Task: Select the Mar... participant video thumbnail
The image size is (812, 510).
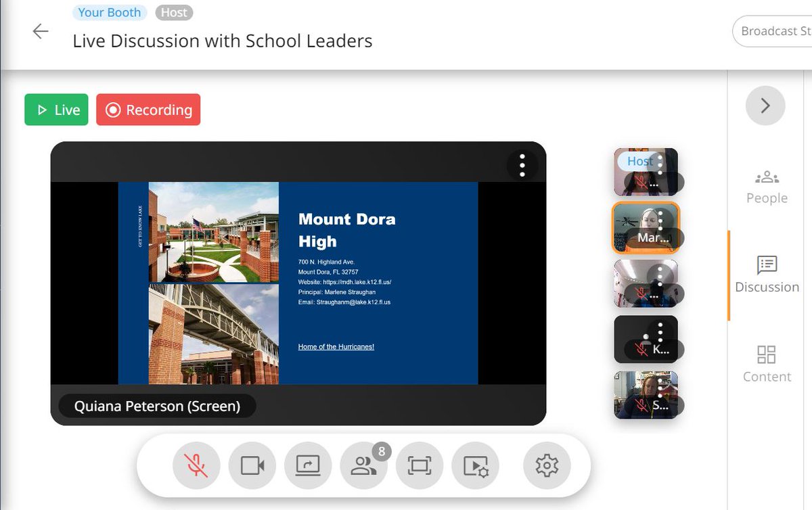Action: (646, 228)
